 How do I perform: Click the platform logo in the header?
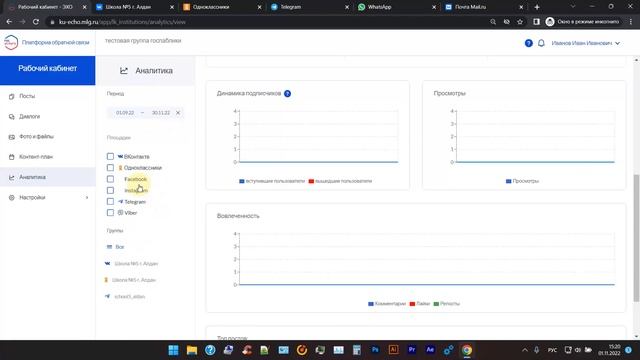pyautogui.click(x=11, y=42)
